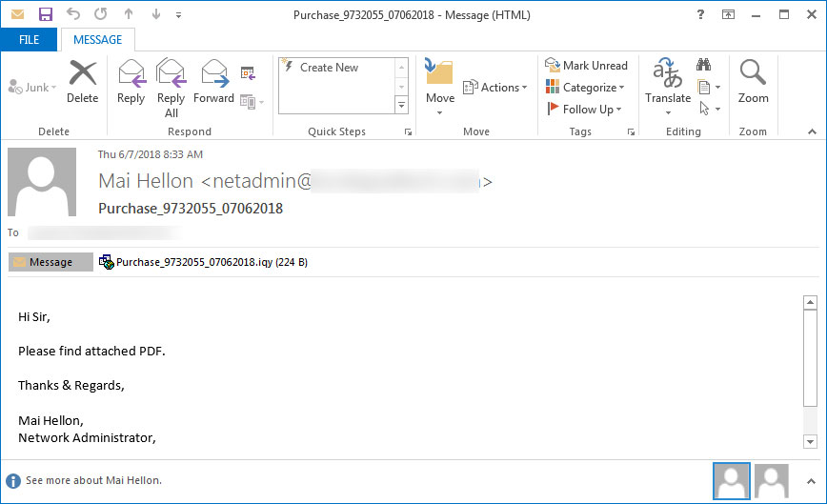Open the Follow Up flag menu
Viewport: 827px width, 504px height.
pos(584,110)
